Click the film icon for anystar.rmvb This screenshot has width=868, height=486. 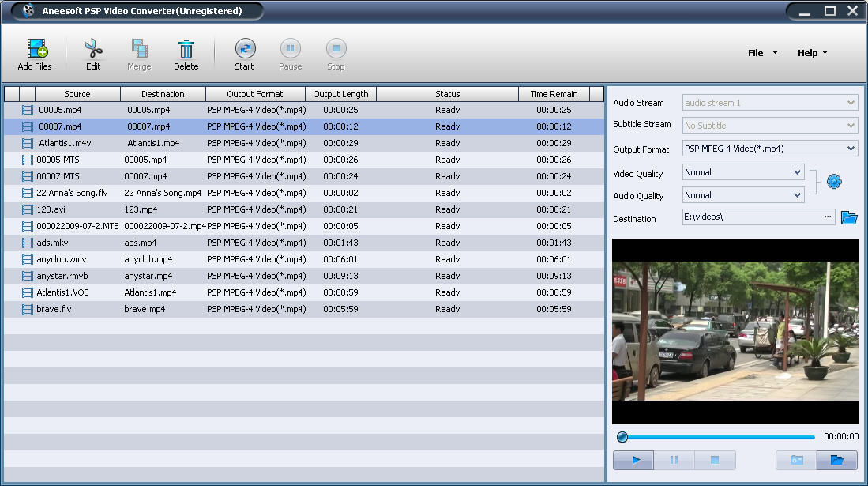pyautogui.click(x=27, y=277)
